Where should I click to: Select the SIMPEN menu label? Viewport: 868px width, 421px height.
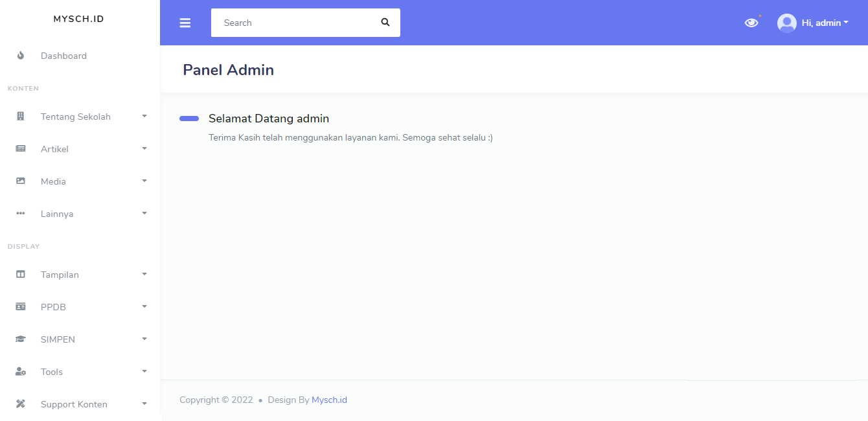click(58, 339)
